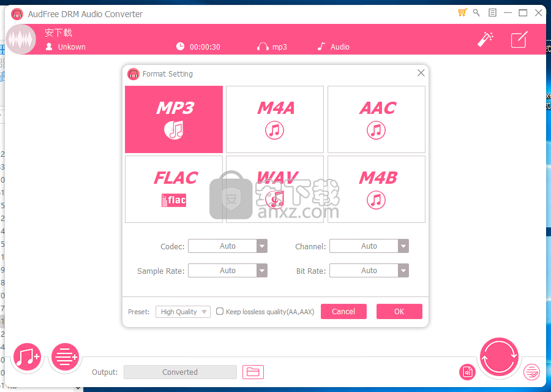The height and width of the screenshot is (392, 551).
Task: Open the output folder icon
Action: point(253,372)
